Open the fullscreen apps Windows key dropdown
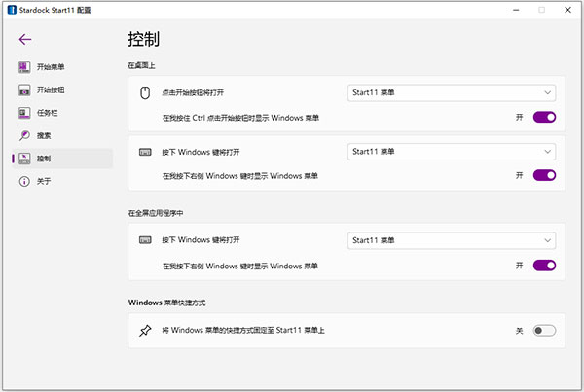Viewport: 584px width, 392px height. [451, 240]
